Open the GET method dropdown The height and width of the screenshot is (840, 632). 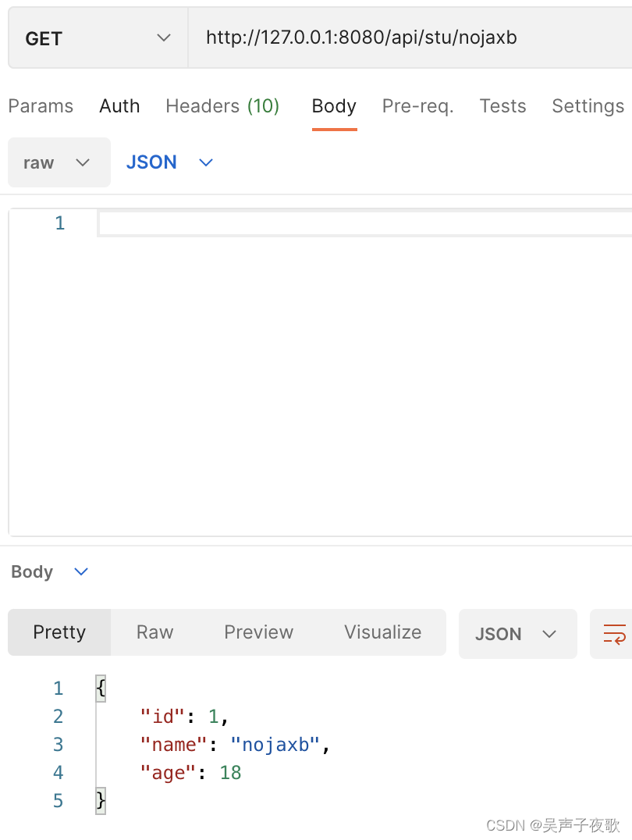[98, 38]
